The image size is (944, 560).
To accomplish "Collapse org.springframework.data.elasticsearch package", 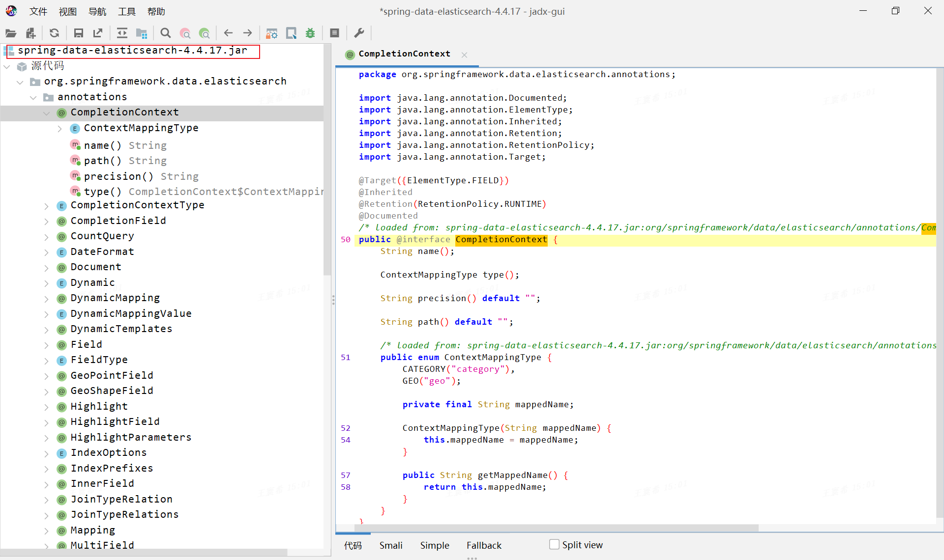I will (x=20, y=82).
